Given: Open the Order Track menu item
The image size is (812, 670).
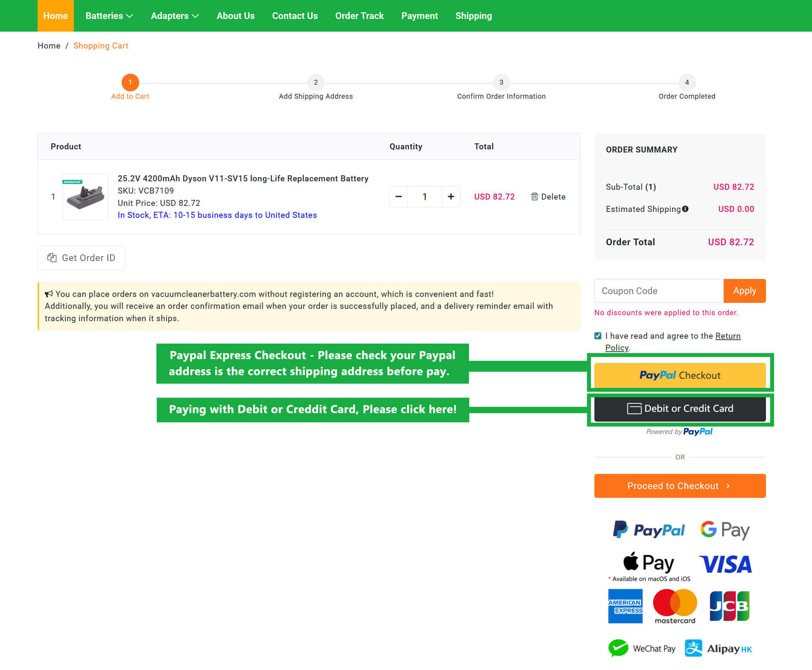Looking at the screenshot, I should [359, 16].
